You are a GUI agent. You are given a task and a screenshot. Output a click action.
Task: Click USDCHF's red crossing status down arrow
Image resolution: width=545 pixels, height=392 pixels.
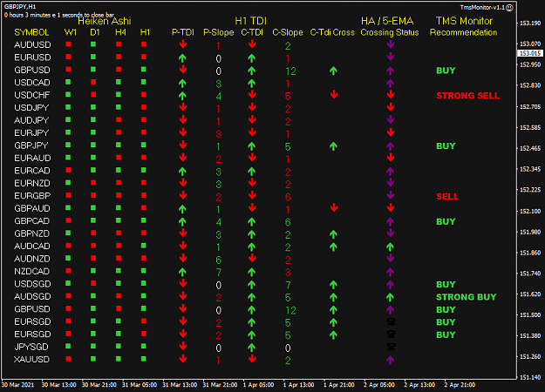(x=391, y=94)
